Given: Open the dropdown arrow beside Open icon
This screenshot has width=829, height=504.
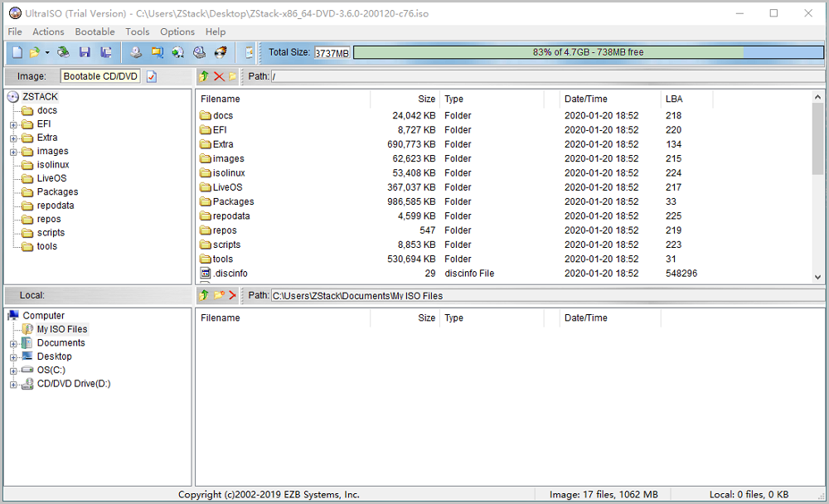Looking at the screenshot, I should click(47, 52).
